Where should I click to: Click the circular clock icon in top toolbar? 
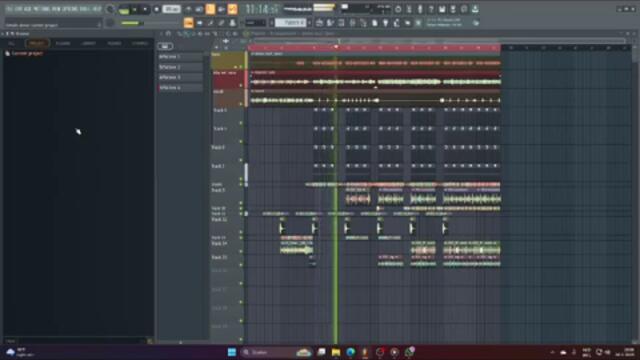click(x=398, y=9)
